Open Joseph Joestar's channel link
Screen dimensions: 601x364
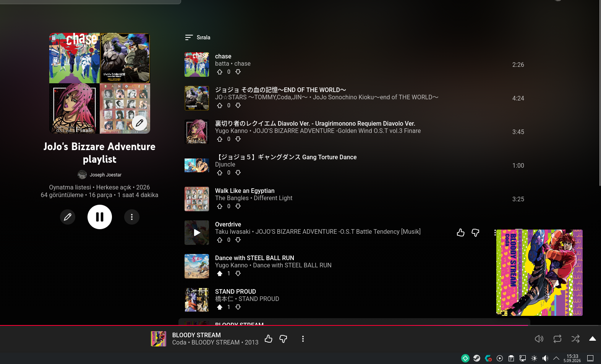click(x=105, y=175)
